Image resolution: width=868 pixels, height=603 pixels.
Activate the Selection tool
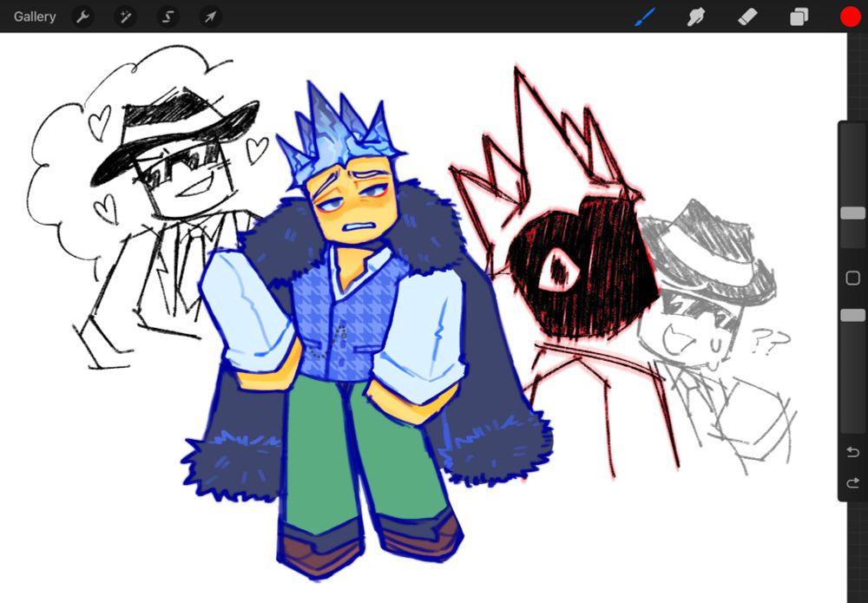[x=168, y=16]
